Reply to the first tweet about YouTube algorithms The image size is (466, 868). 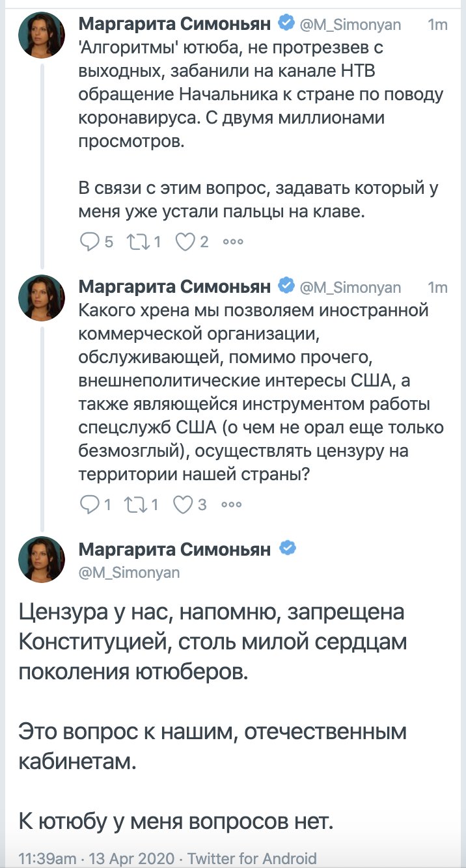click(x=88, y=241)
